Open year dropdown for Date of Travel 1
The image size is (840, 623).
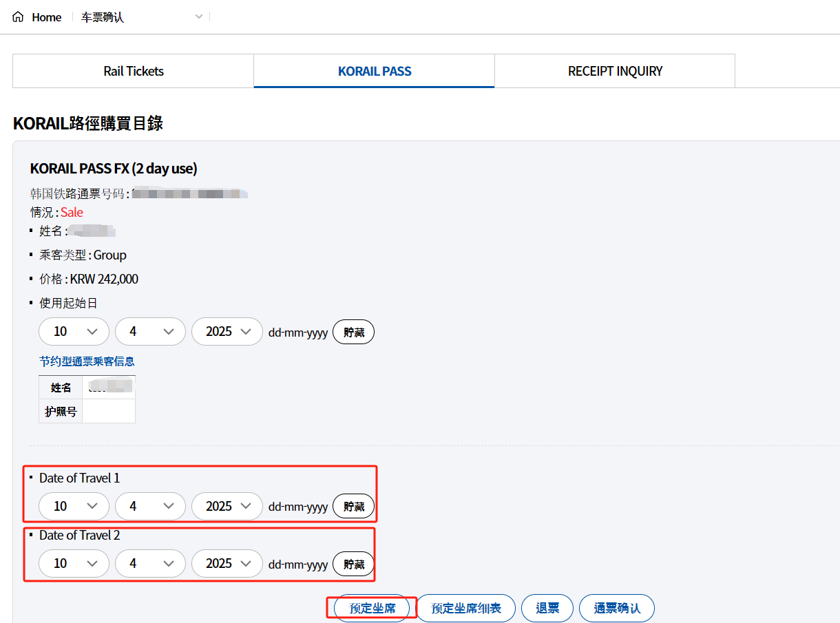point(227,506)
